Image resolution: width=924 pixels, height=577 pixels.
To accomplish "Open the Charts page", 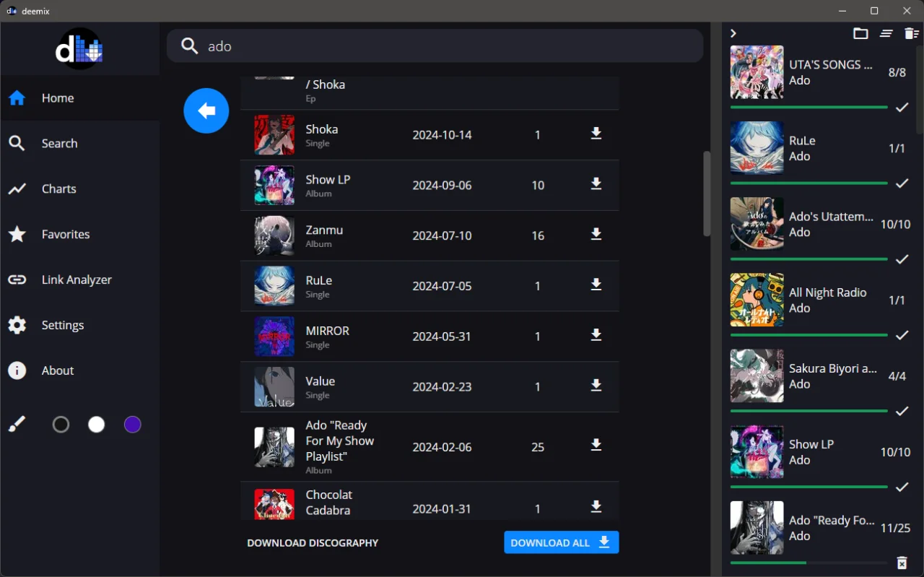I will click(79, 188).
